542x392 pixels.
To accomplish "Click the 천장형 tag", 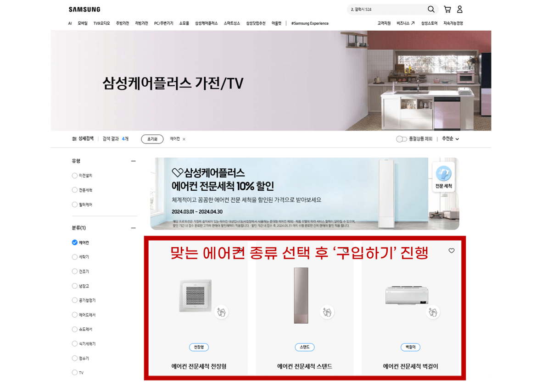I will pos(199,347).
